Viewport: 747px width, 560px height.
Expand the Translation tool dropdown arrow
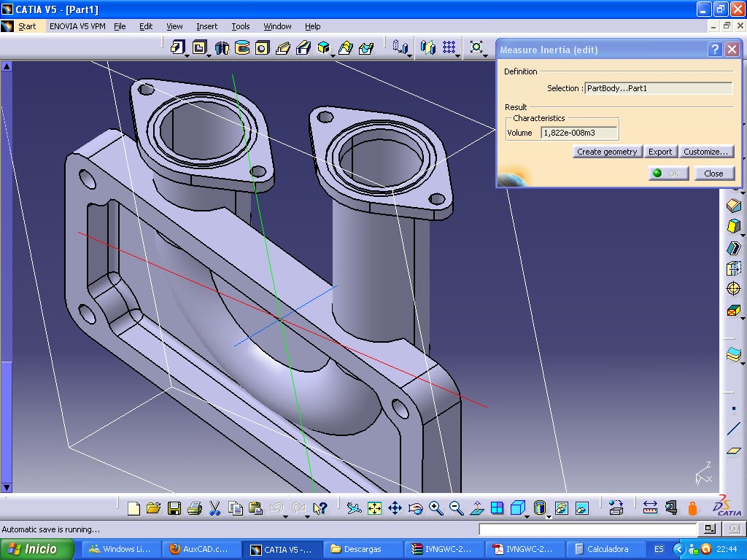click(x=410, y=55)
